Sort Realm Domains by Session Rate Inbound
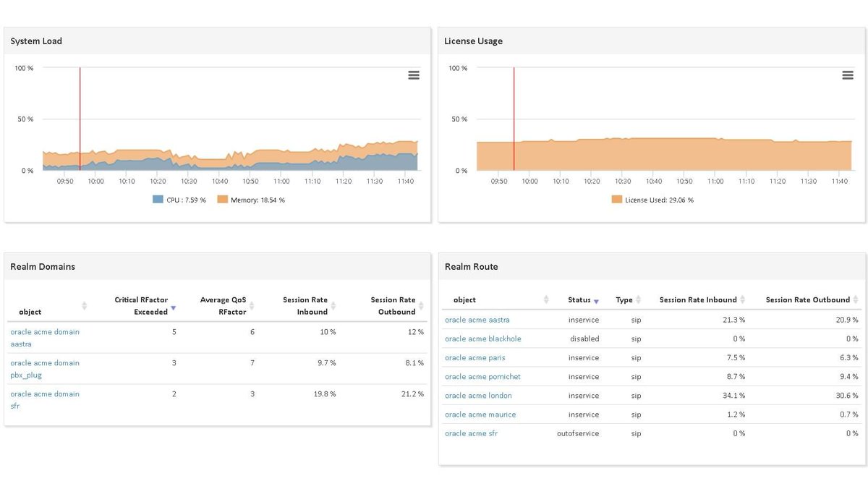 [x=332, y=305]
